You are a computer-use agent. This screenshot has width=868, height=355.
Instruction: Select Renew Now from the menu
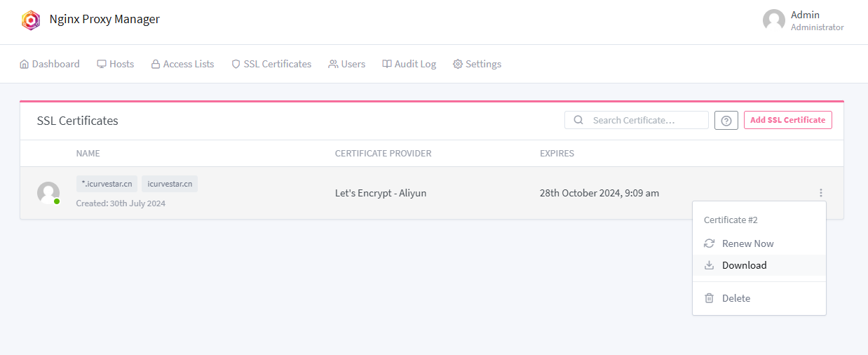(747, 243)
